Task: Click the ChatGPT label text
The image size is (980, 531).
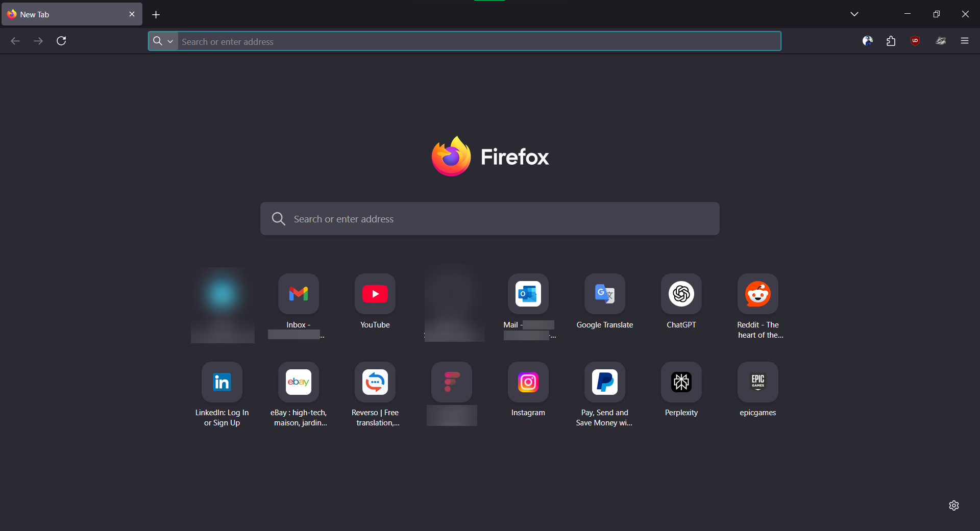Action: tap(681, 325)
